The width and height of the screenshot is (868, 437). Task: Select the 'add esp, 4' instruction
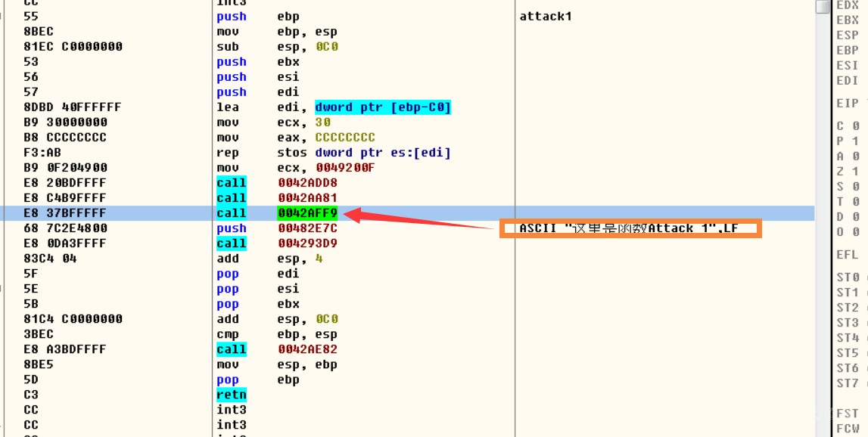point(269,259)
